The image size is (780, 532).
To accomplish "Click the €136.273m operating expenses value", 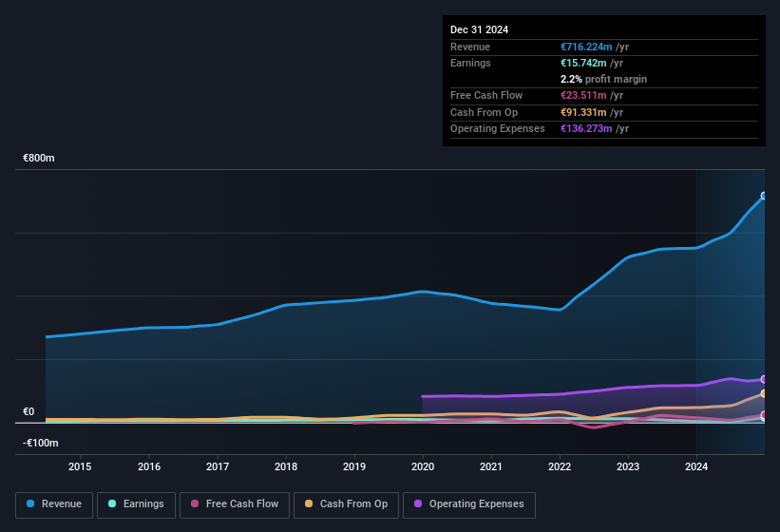I will (586, 128).
